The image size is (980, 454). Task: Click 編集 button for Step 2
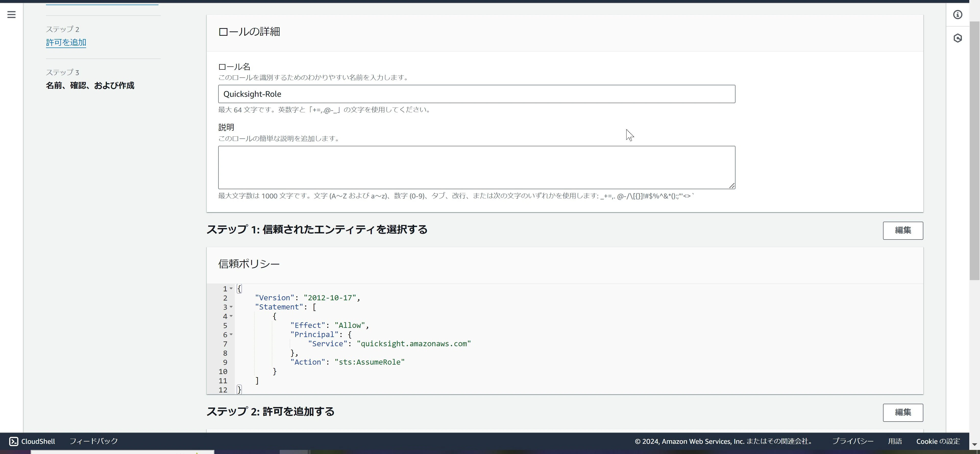[x=903, y=413]
